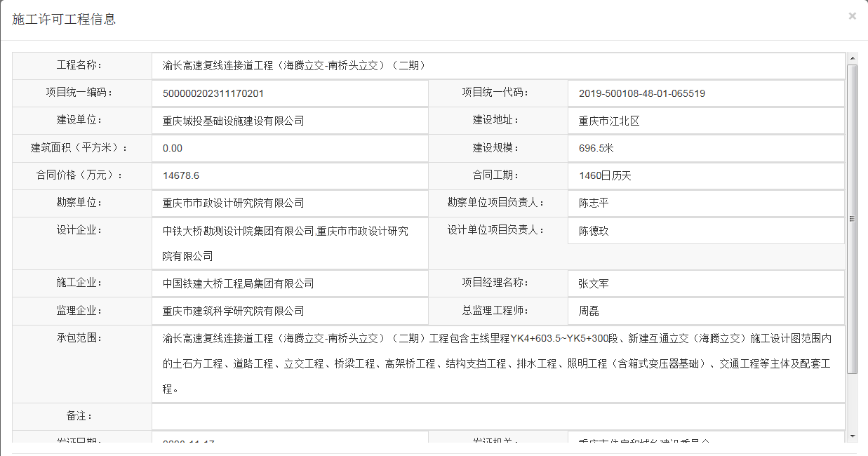Click the 重庆市江北区 address value
This screenshot has width=868, height=456.
click(609, 121)
